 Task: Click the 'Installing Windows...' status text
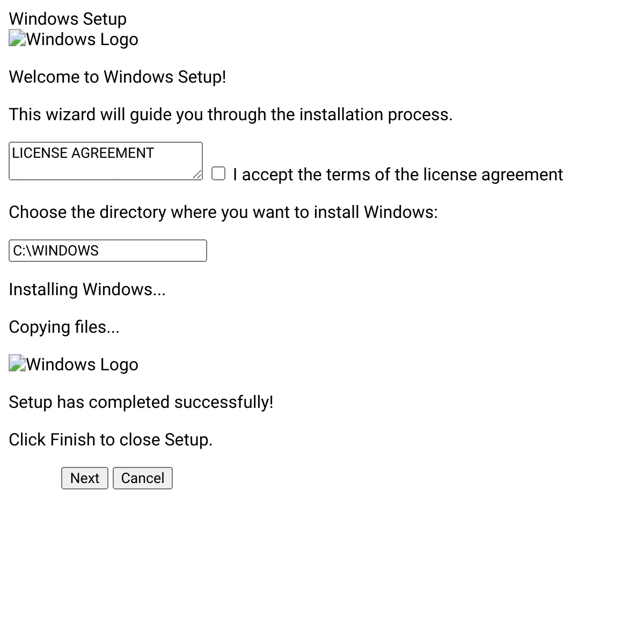click(87, 289)
